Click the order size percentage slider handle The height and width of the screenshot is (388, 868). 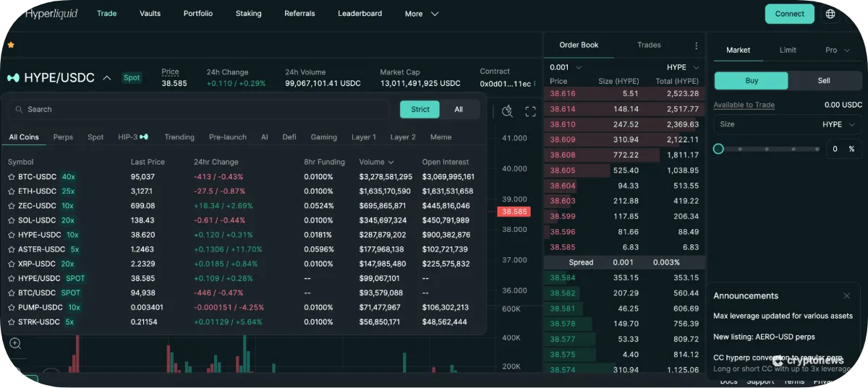(718, 149)
